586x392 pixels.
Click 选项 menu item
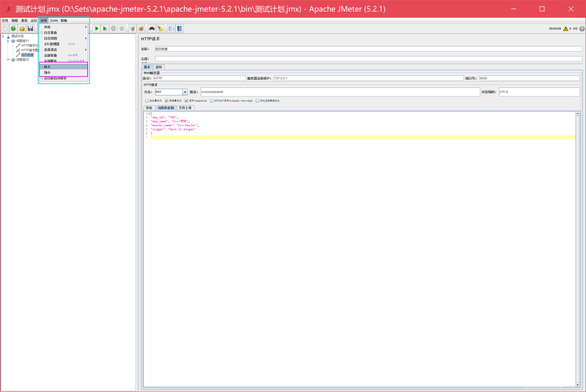[44, 20]
